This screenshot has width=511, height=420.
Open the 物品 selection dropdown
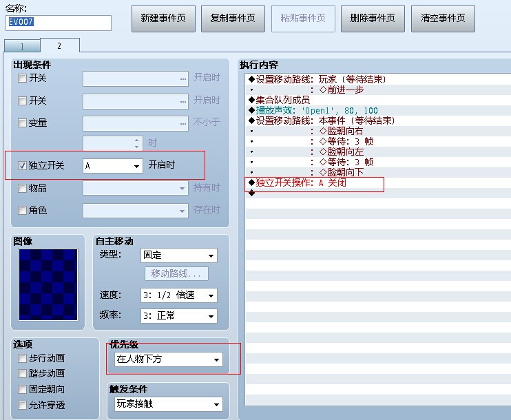[x=136, y=189]
